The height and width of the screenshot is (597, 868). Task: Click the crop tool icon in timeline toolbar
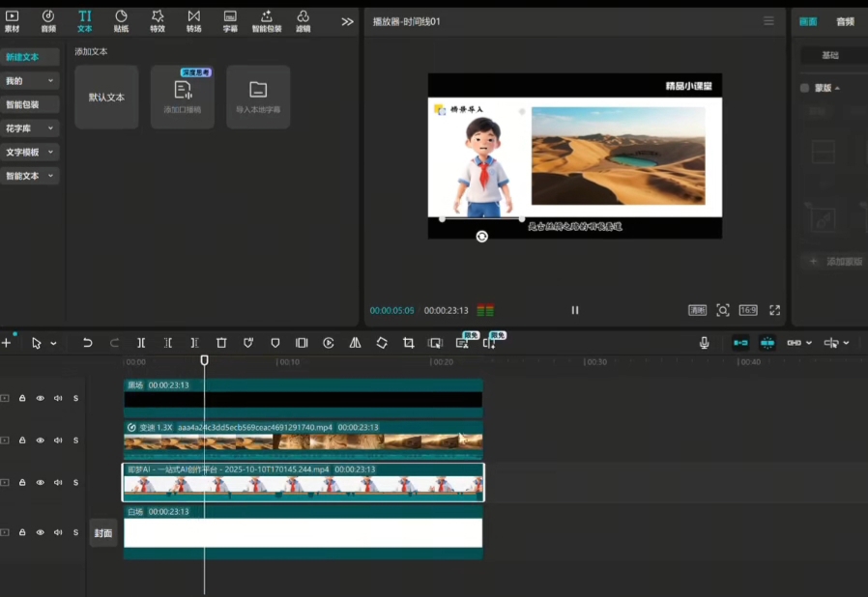coord(409,343)
